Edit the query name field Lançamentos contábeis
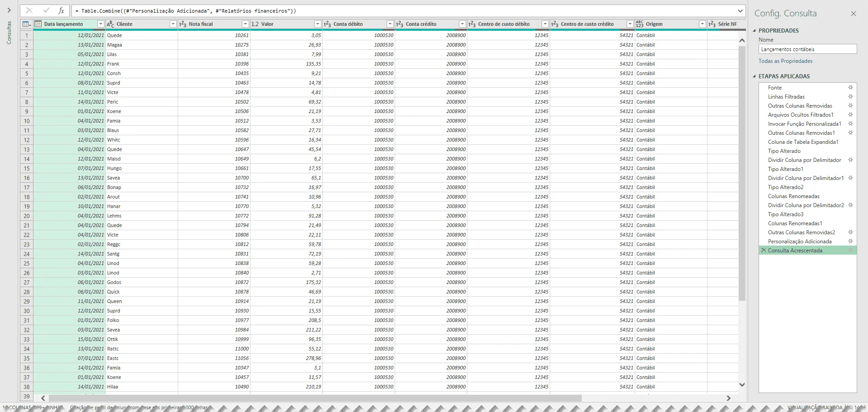Image resolution: width=868 pixels, height=412 pixels. (807, 49)
